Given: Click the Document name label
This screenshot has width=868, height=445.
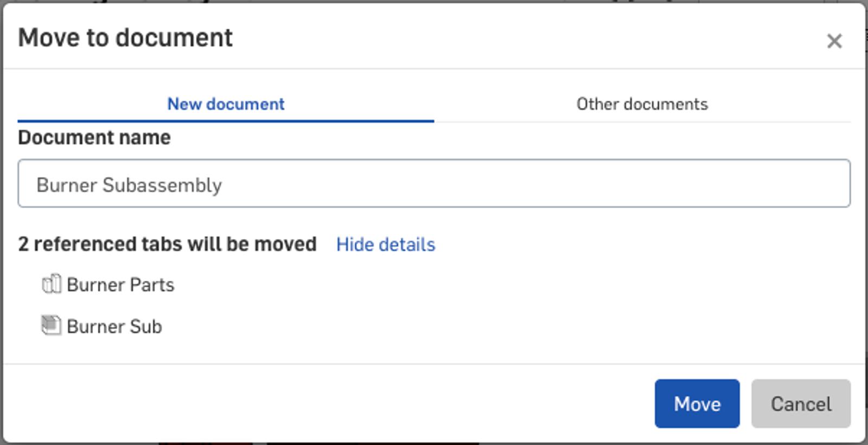Looking at the screenshot, I should pyautogui.click(x=94, y=138).
